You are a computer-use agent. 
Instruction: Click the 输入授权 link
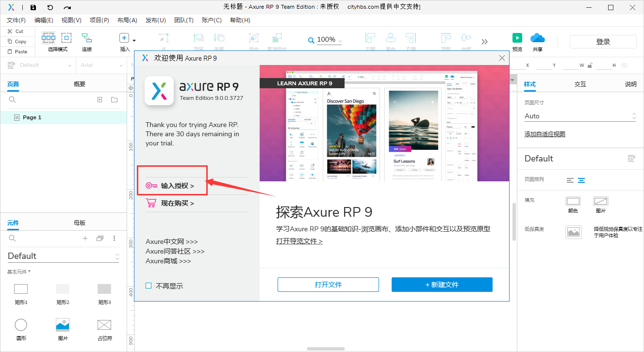click(177, 186)
